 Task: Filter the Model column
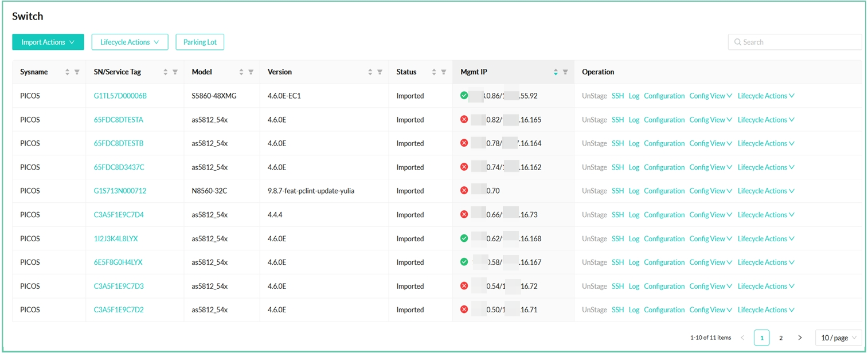[x=251, y=72]
